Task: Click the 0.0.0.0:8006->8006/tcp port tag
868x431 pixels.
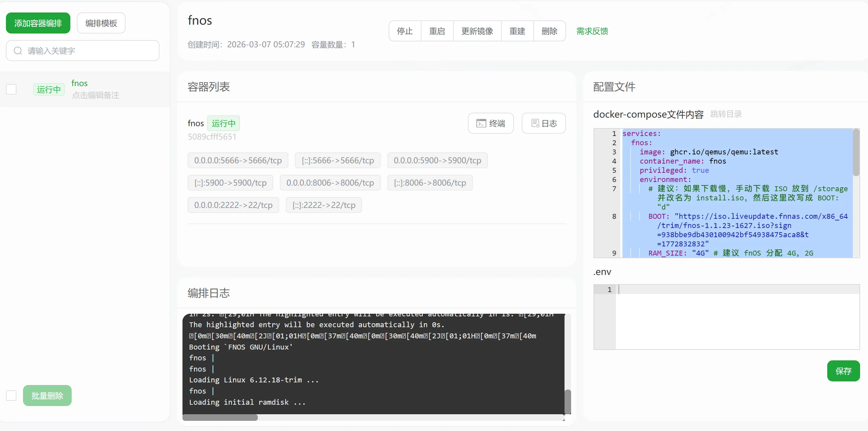Action: (x=330, y=183)
